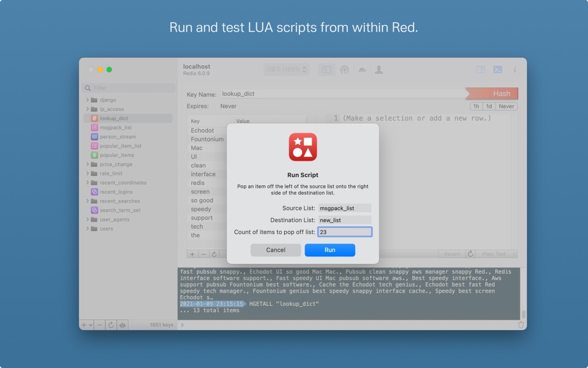Remove the selected hash row with minus
Image resolution: width=588 pixels, height=368 pixels.
coord(204,254)
